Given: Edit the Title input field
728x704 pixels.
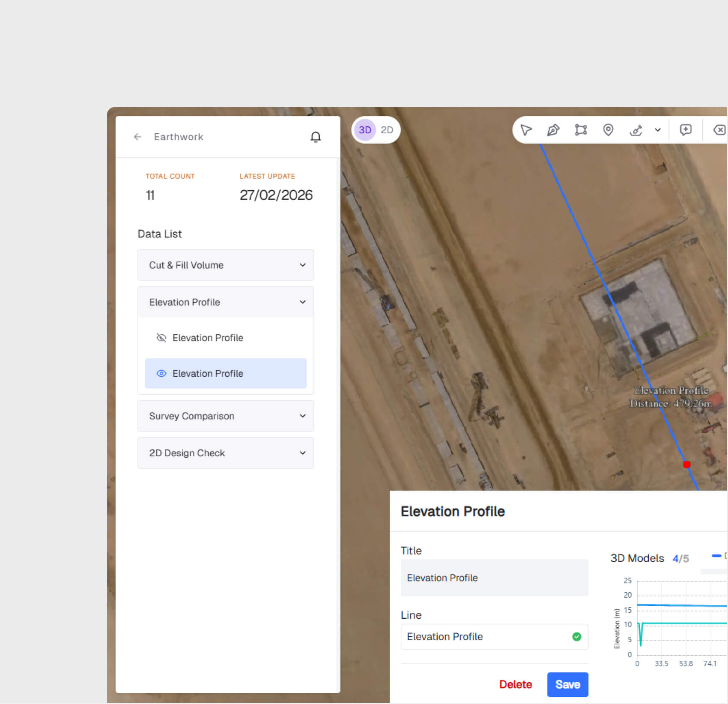Looking at the screenshot, I should 494,578.
